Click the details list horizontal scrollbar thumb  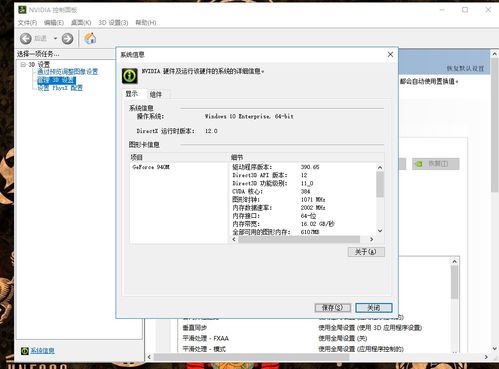[299, 239]
